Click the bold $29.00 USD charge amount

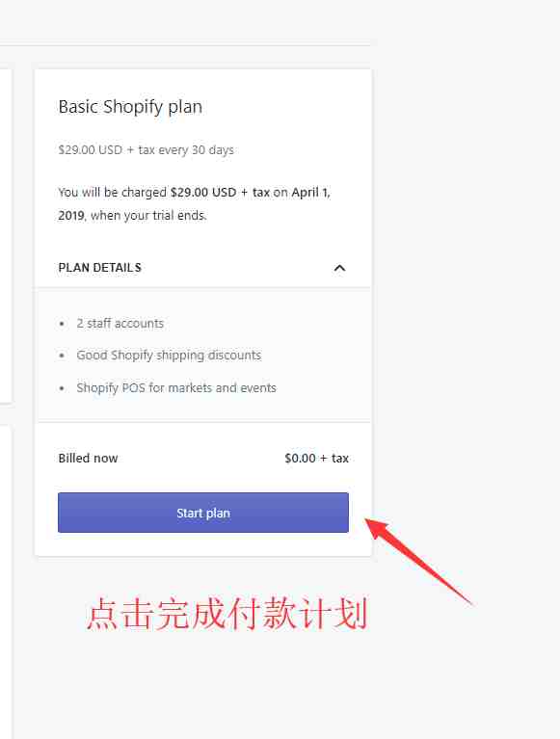(203, 193)
